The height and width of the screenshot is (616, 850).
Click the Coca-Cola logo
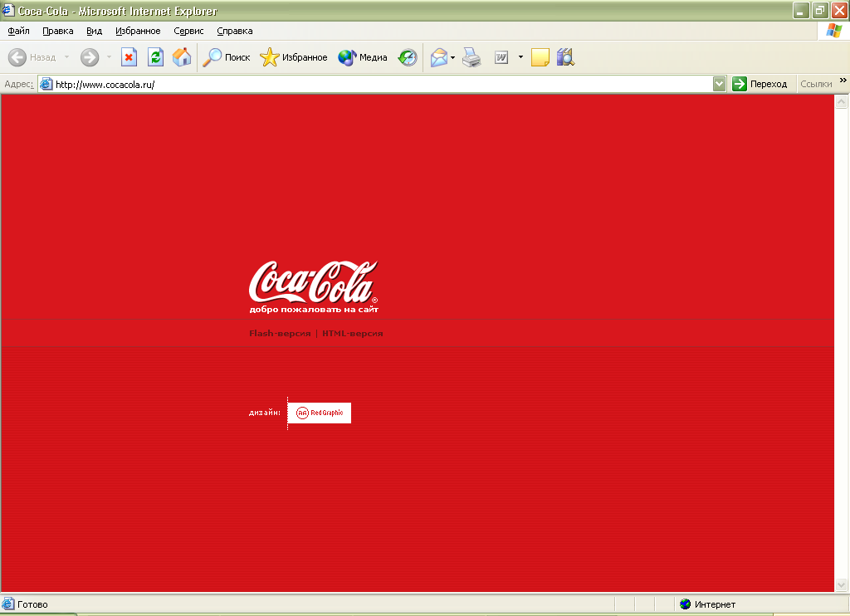pyautogui.click(x=313, y=282)
